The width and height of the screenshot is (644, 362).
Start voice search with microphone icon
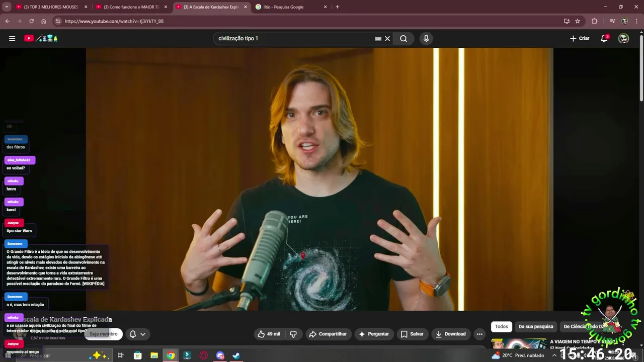pos(426,38)
